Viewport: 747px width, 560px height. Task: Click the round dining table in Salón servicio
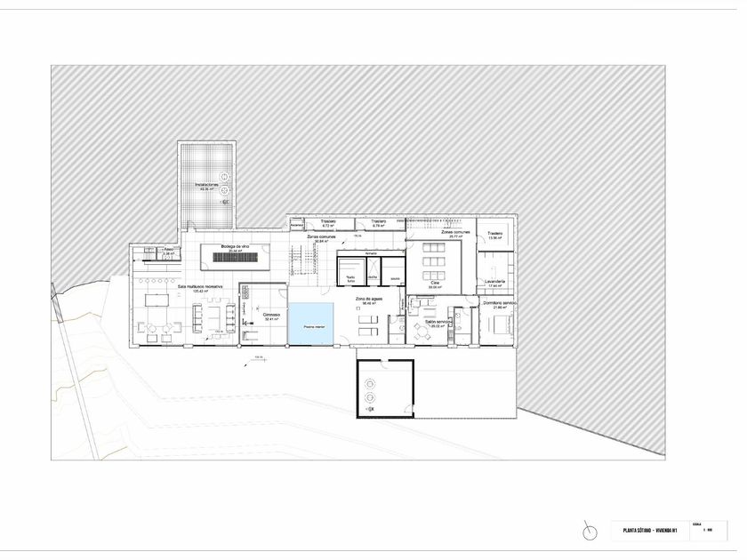(x=422, y=330)
